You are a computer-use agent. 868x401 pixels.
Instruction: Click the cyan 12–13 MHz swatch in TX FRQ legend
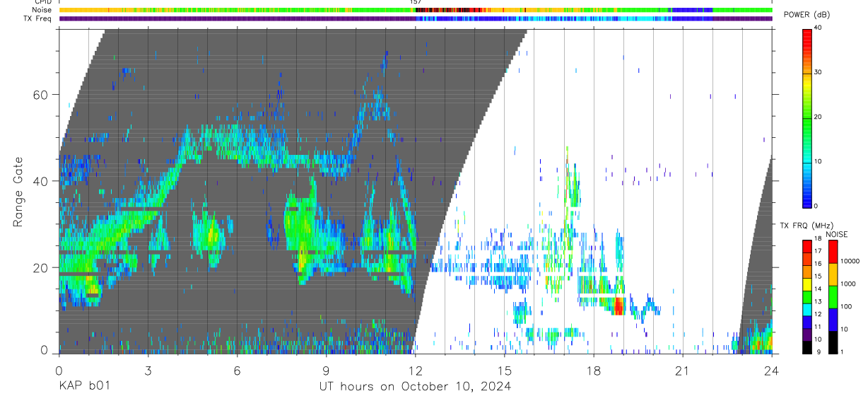click(807, 310)
